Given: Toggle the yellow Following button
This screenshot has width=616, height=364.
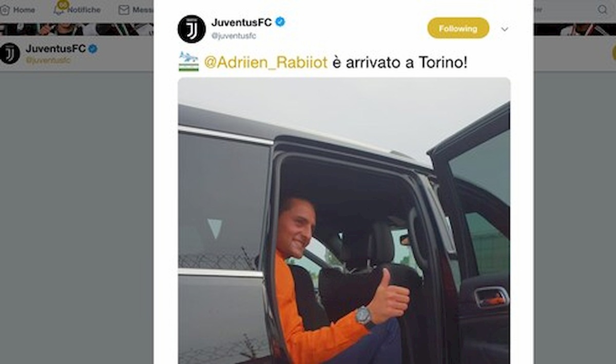Looking at the screenshot, I should coord(458,28).
